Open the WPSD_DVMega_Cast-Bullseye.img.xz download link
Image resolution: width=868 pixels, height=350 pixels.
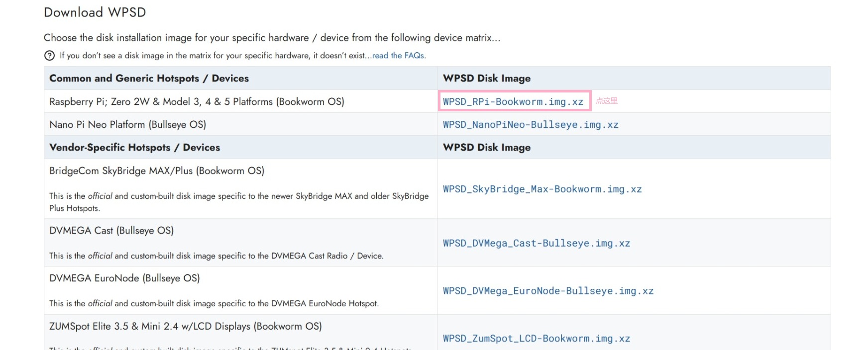(536, 243)
